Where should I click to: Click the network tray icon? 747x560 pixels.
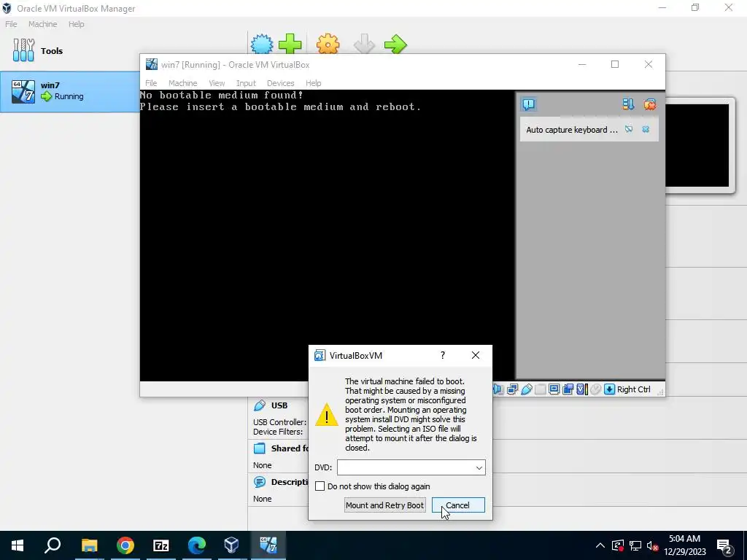point(635,546)
